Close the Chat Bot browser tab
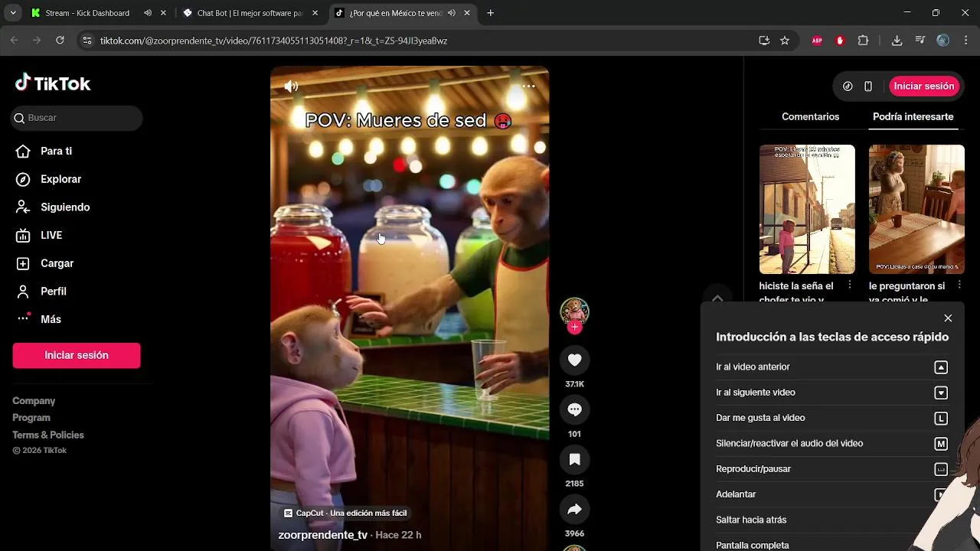The height and width of the screenshot is (551, 980). click(x=315, y=13)
